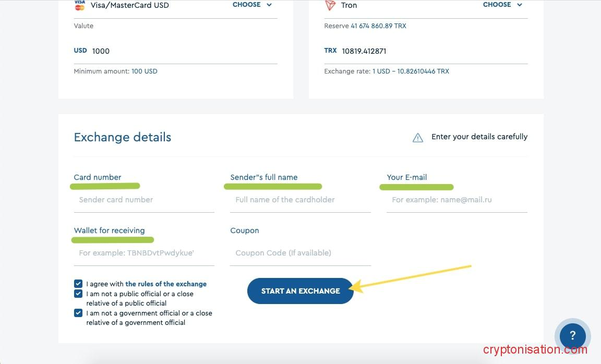Viewport: 601px width, 364px height.
Task: Click the minimum amount 100 USD text
Action: 144,71
